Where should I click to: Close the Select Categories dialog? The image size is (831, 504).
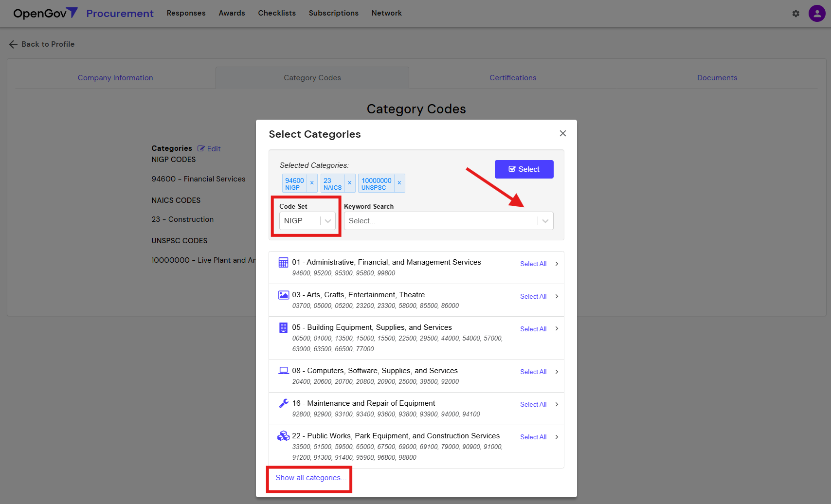click(x=563, y=133)
